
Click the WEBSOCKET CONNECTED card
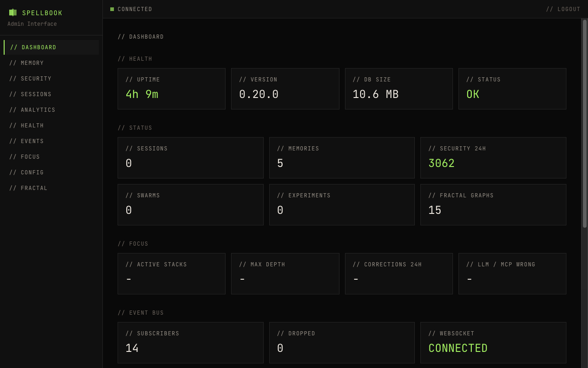[493, 342]
